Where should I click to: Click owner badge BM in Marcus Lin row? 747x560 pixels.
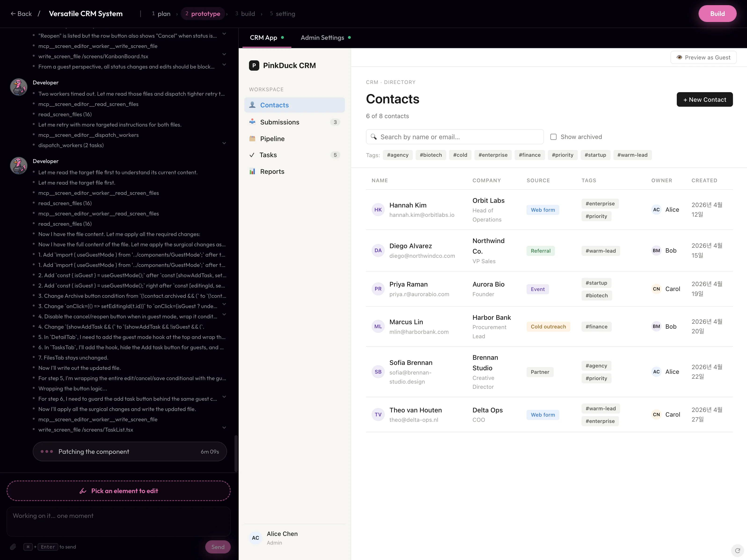point(656,326)
